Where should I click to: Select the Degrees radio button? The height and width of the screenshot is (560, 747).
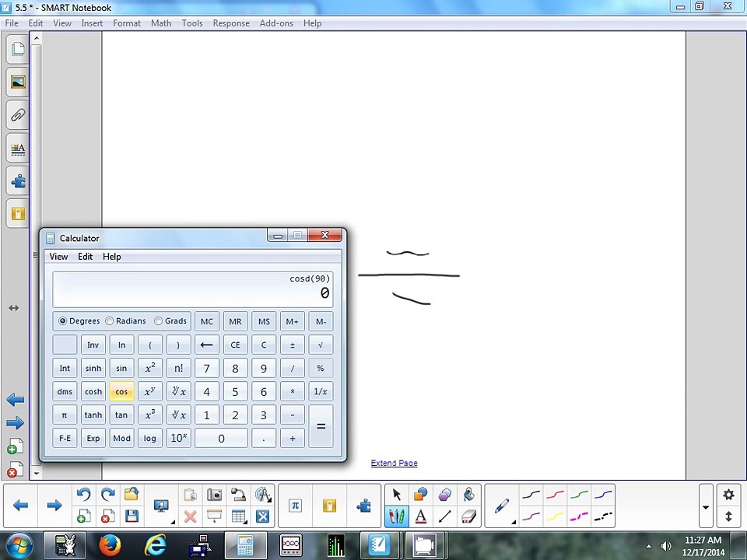62,321
